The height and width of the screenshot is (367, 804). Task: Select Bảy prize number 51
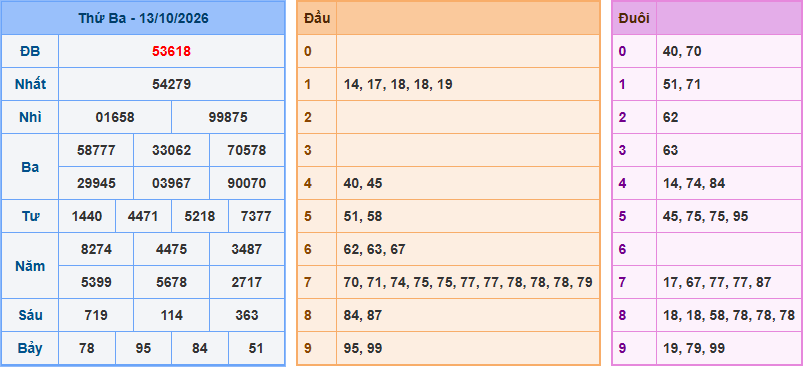coord(256,348)
